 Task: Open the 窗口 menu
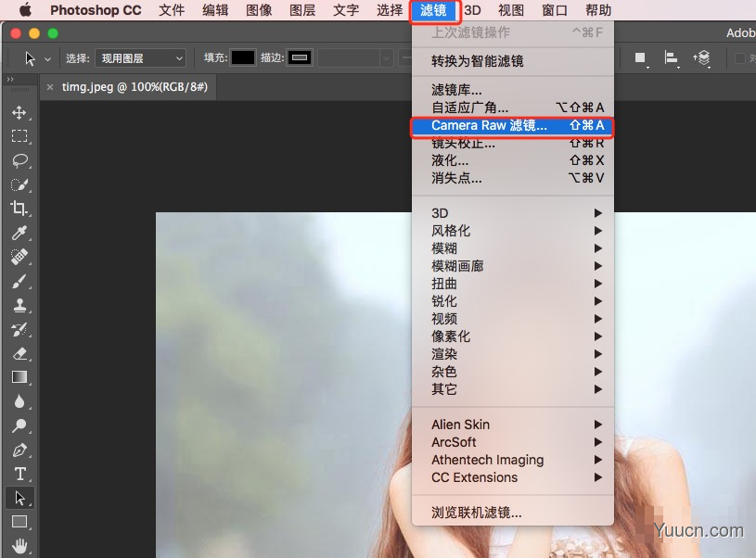[555, 10]
